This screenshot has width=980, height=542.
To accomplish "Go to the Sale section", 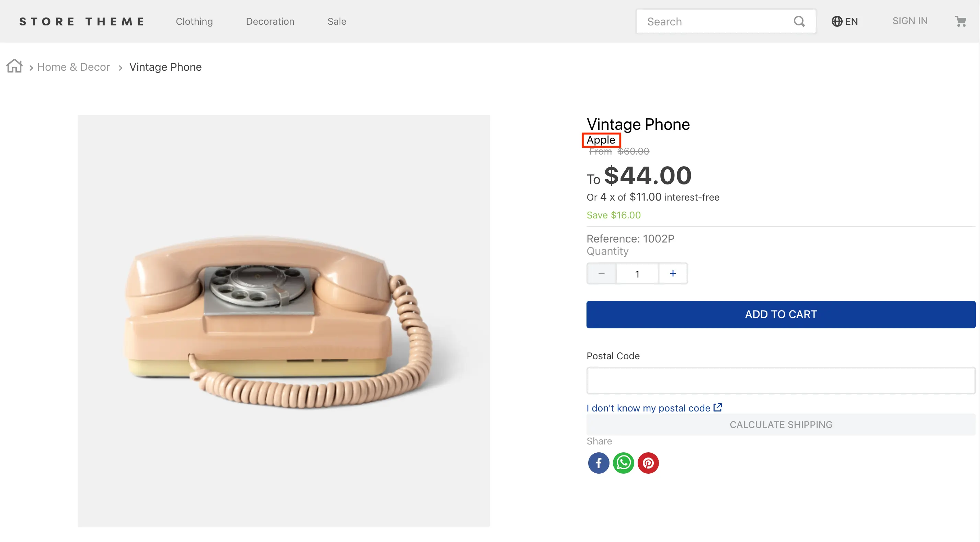I will tap(337, 21).
